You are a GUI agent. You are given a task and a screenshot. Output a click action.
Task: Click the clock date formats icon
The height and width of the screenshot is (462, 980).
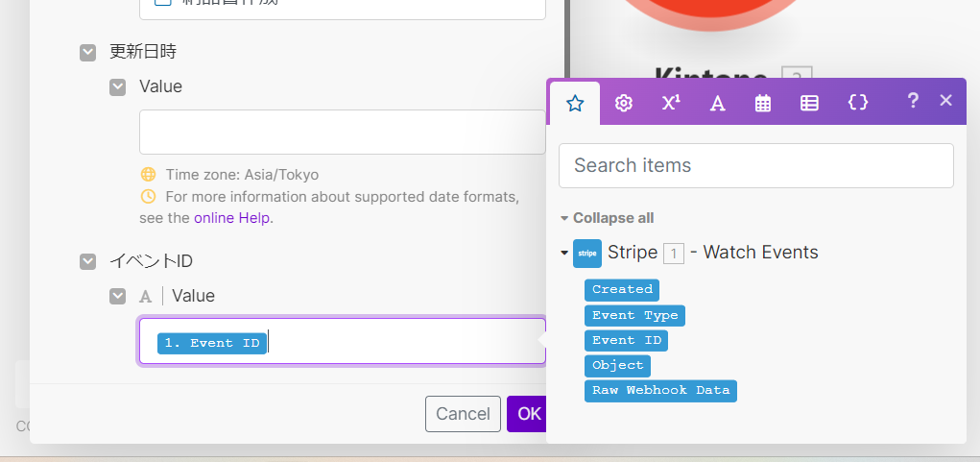(148, 196)
